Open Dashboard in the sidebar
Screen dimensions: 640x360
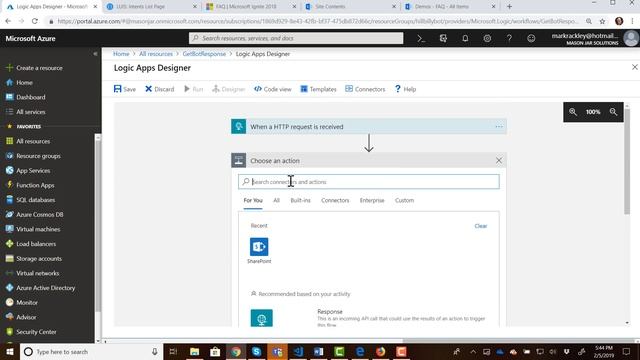(x=26, y=97)
